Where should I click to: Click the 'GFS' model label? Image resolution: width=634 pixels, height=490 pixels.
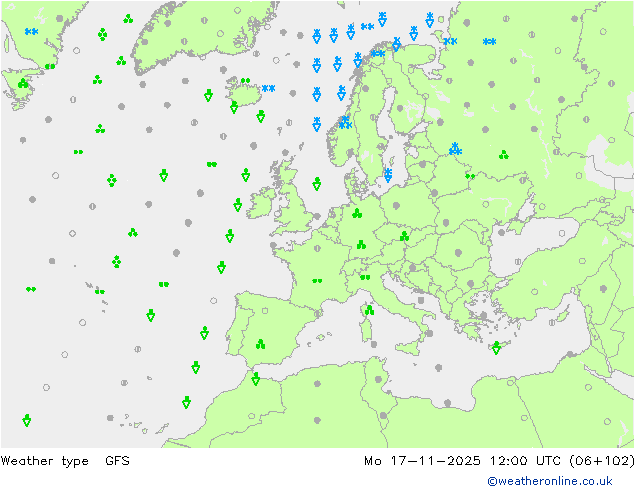pos(117,460)
